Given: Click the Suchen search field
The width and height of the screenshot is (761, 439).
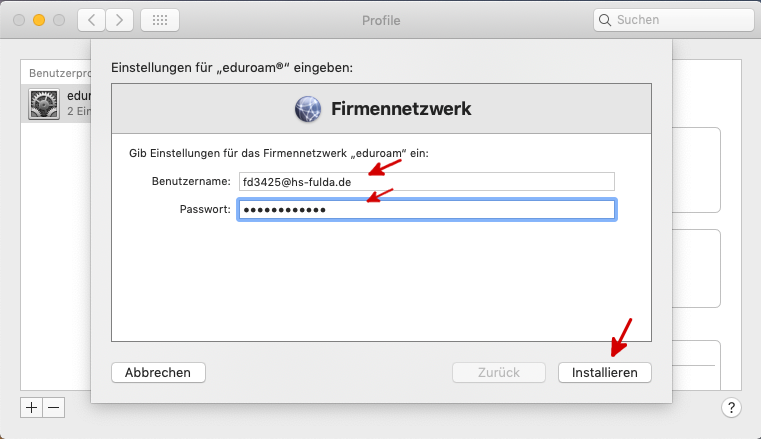Looking at the screenshot, I should click(x=675, y=20).
